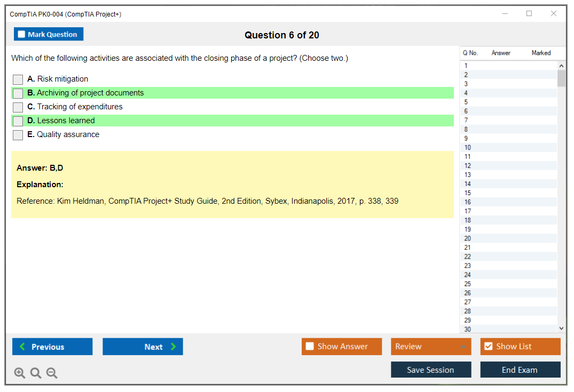Click the Save Session button
Image resolution: width=574 pixels, height=392 pixels.
(431, 370)
